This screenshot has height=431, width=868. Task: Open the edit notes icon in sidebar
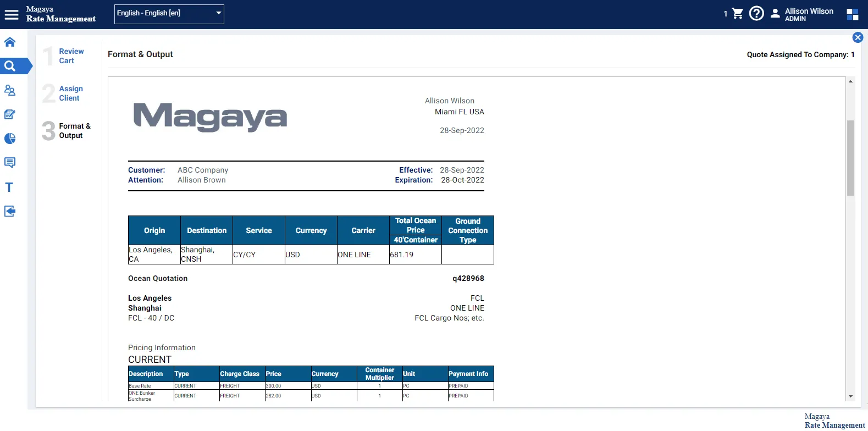point(10,114)
